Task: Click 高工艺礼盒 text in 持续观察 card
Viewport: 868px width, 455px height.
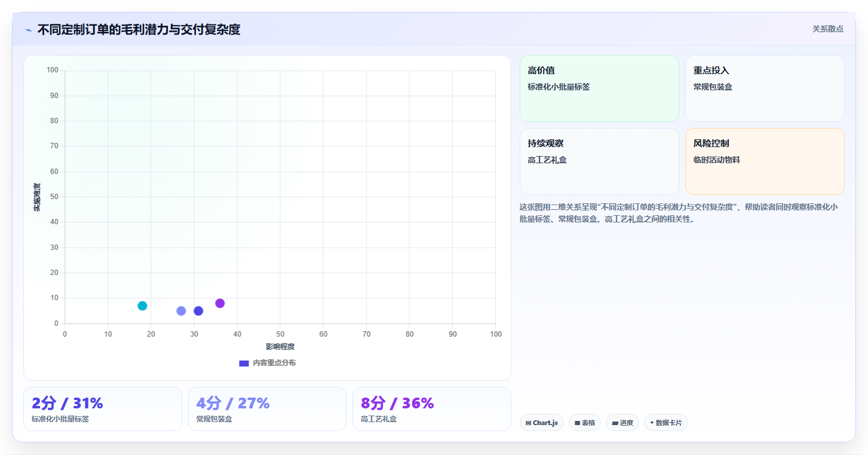Action: pyautogui.click(x=547, y=160)
